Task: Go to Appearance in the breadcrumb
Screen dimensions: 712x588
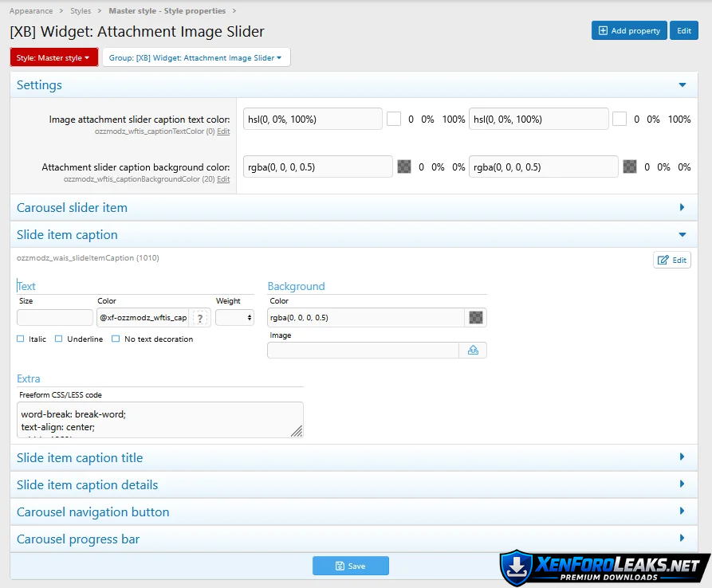Action: tap(31, 11)
